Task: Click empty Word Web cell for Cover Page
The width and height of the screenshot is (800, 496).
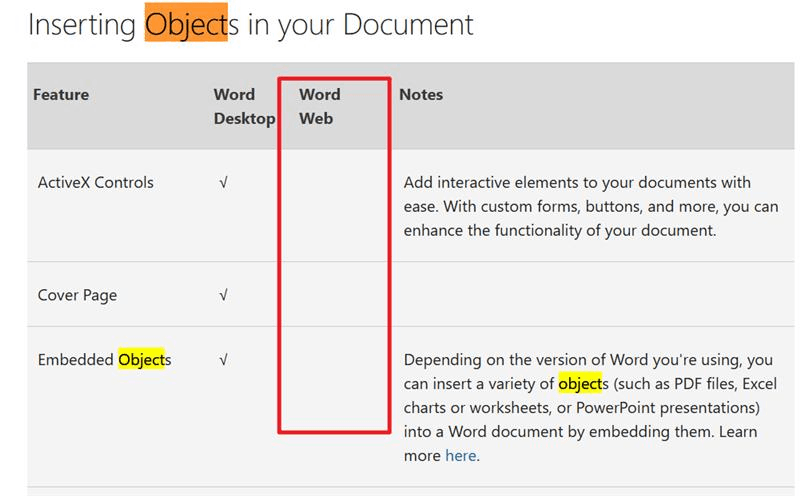Action: (335, 294)
